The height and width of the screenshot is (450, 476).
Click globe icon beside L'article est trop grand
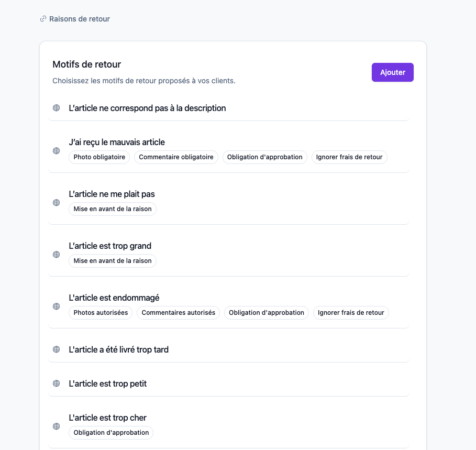pos(56,255)
